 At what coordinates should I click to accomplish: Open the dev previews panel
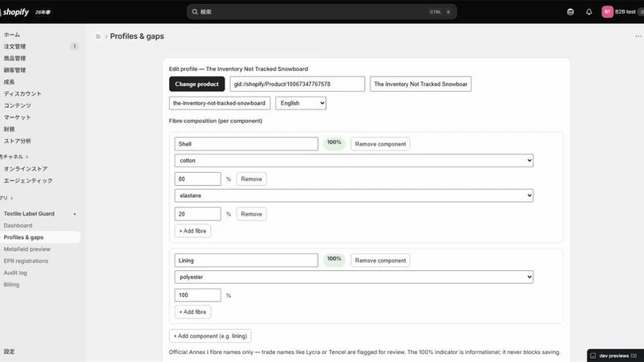pos(615,356)
